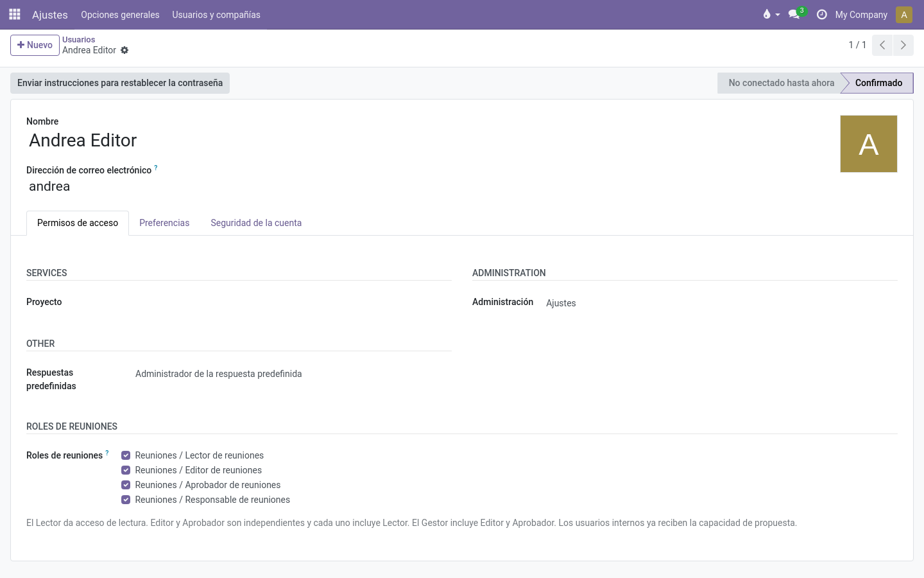Click the help mark next to Roles de reuniones
Image resolution: width=924 pixels, height=578 pixels.
point(107,453)
